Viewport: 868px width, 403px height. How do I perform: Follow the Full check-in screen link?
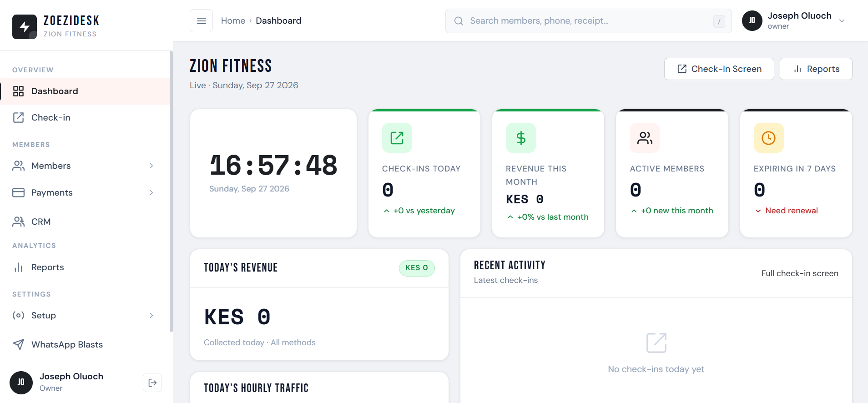coord(800,273)
